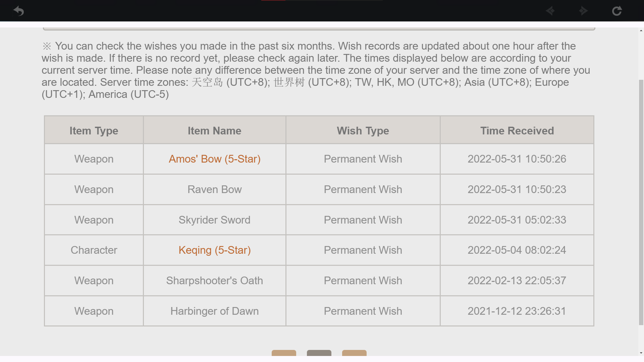Screen dimensions: 644x362
Task: Click the Keqing (5-Star) entry
Action: pos(214,250)
